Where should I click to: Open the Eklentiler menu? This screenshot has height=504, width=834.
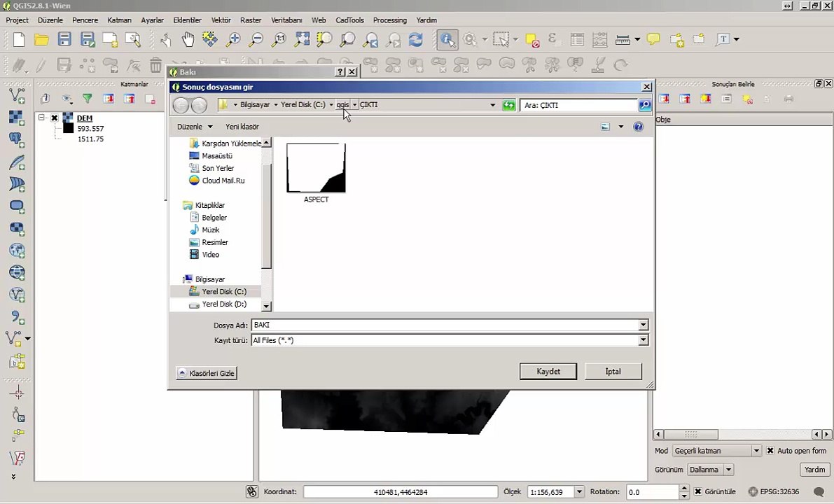(x=187, y=20)
